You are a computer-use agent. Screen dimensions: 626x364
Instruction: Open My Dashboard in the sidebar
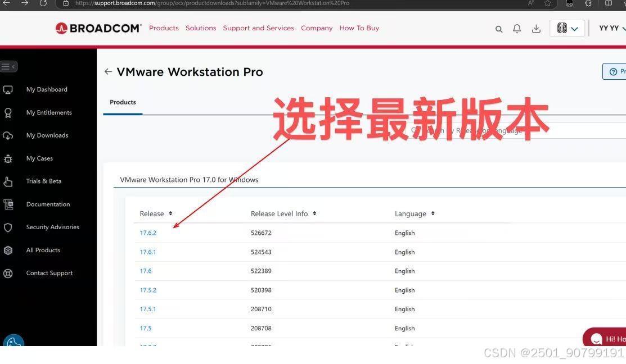[47, 89]
